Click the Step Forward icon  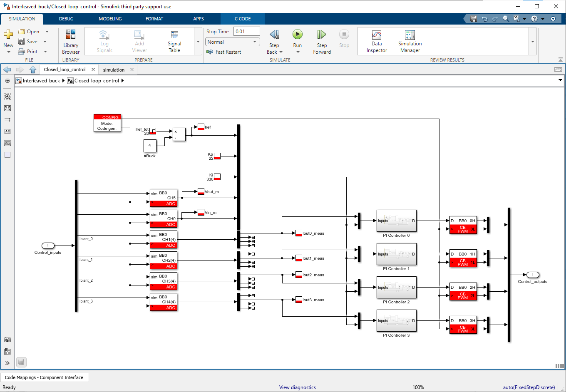click(322, 34)
